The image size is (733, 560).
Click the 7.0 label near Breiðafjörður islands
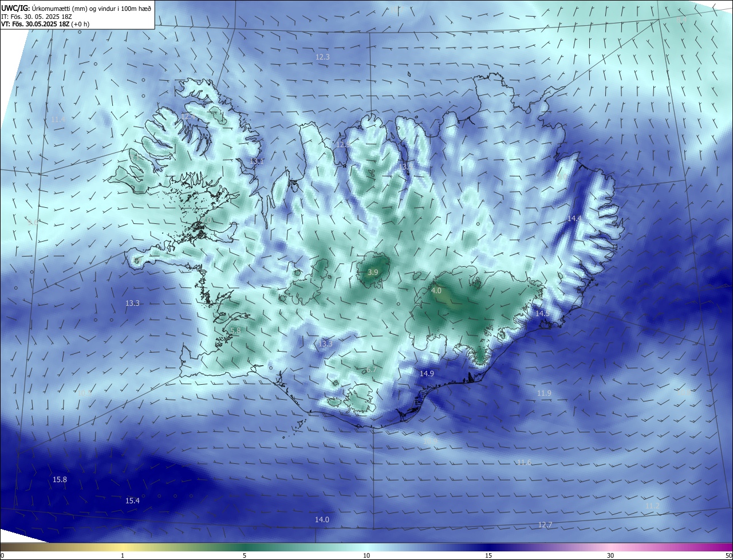pyautogui.click(x=207, y=220)
